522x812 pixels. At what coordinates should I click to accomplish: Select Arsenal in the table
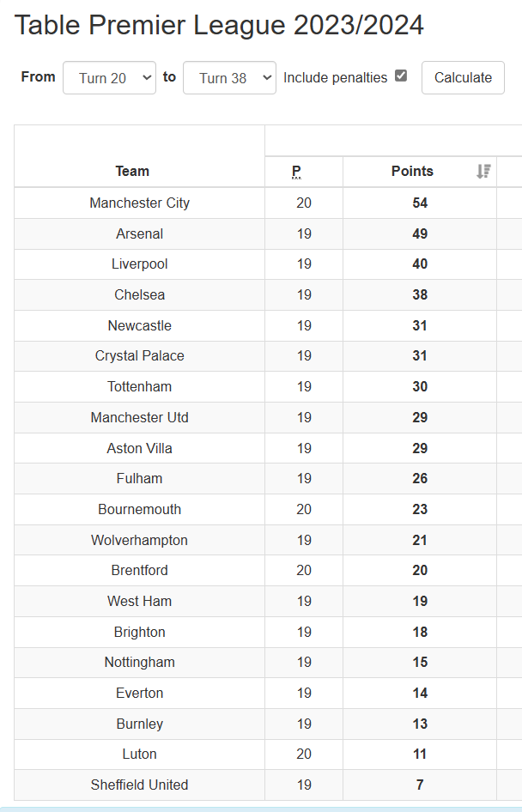point(139,233)
